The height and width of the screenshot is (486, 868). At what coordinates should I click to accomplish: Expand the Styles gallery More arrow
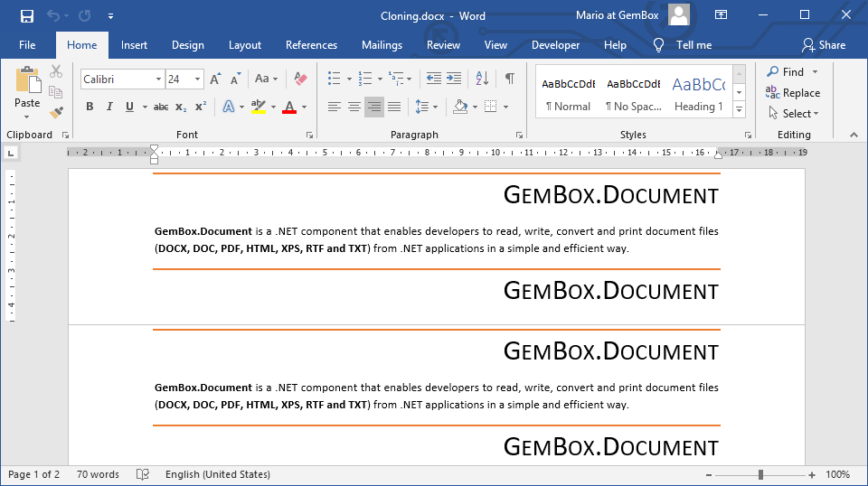[x=739, y=109]
